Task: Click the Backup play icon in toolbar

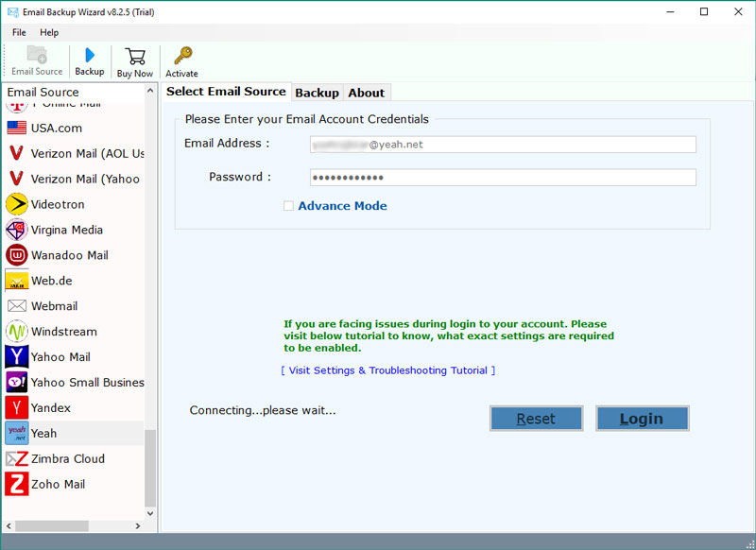Action: (90, 55)
